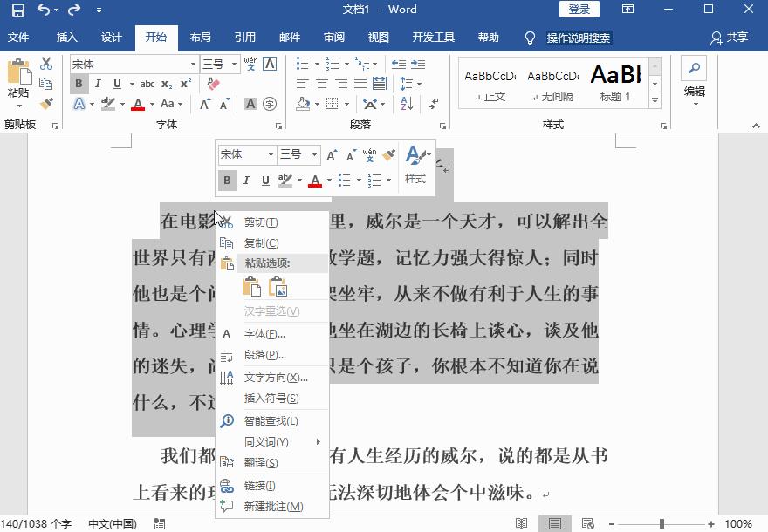768x532 pixels.
Task: Click the Clear All Formatting icon
Action: 213,83
